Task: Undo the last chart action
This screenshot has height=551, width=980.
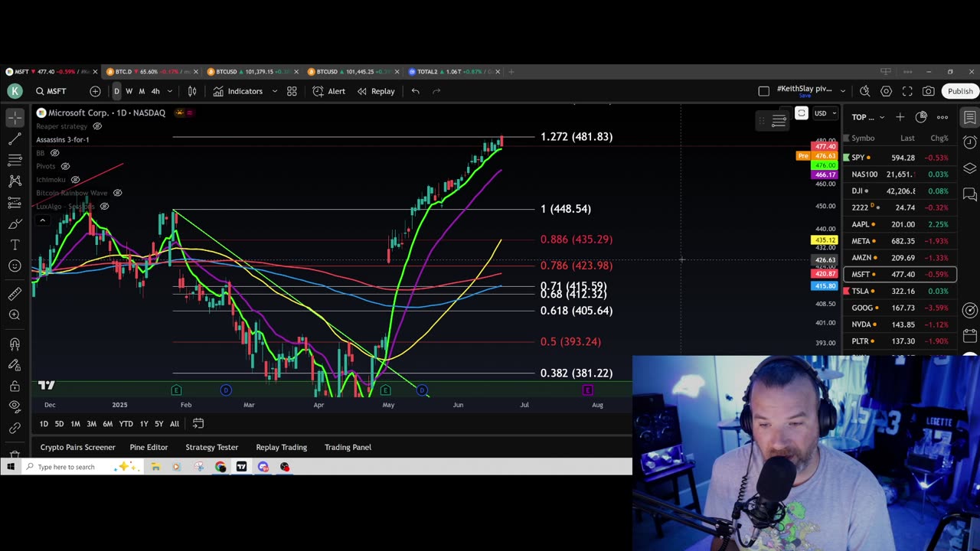Action: point(415,91)
